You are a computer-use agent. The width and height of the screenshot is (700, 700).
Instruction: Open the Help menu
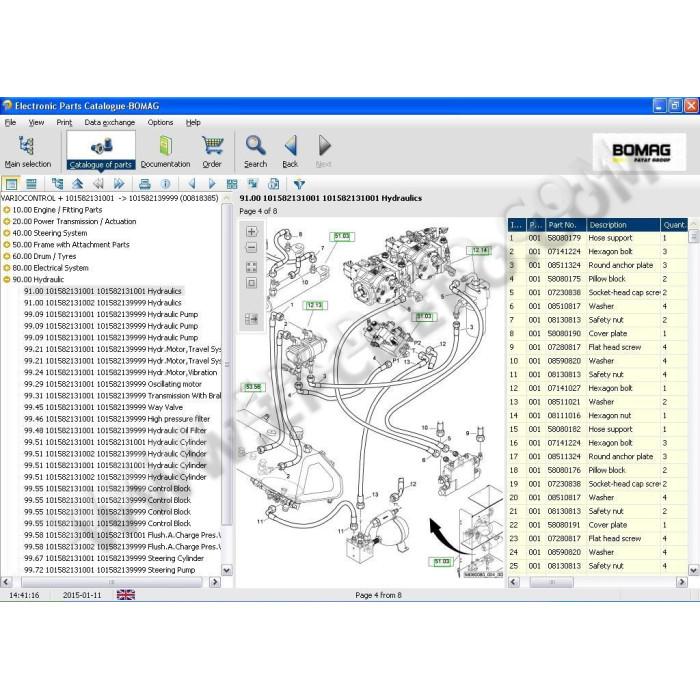[193, 122]
